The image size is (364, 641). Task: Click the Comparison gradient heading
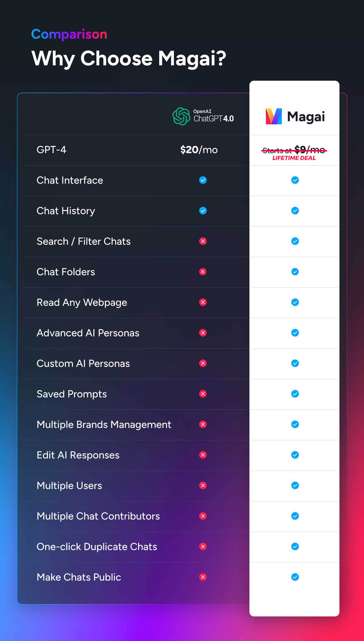(x=69, y=34)
